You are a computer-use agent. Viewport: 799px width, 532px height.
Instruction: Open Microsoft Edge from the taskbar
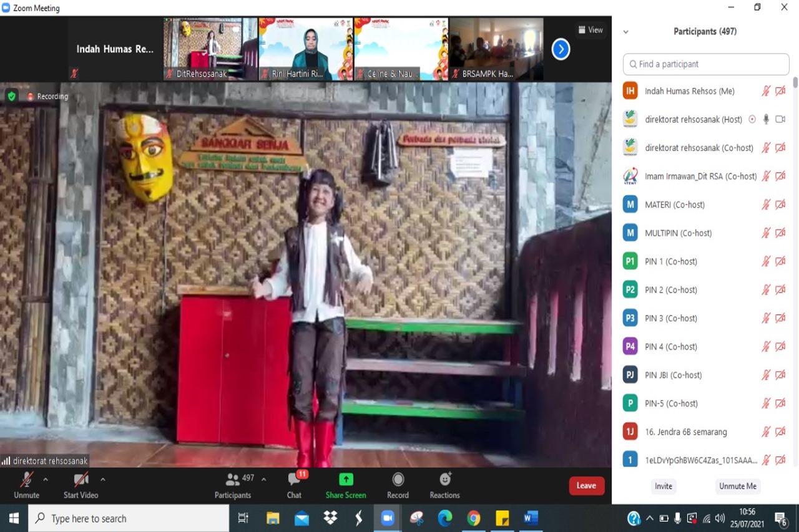(x=445, y=518)
